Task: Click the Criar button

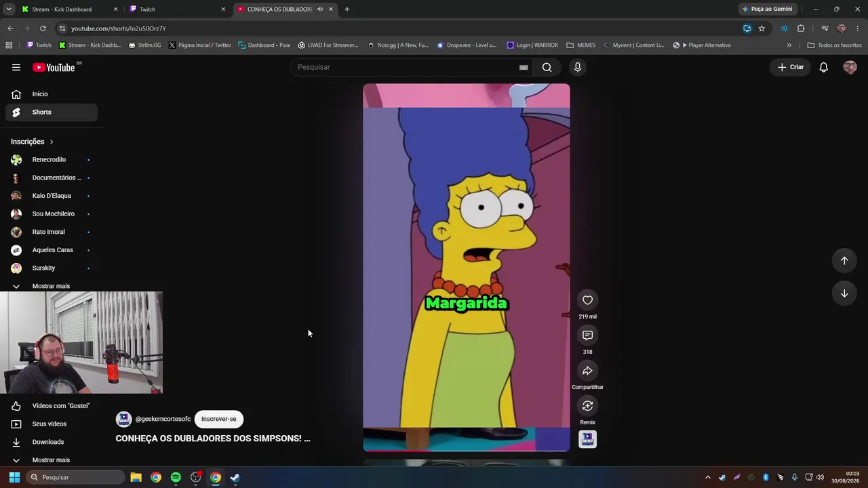Action: 791,67
